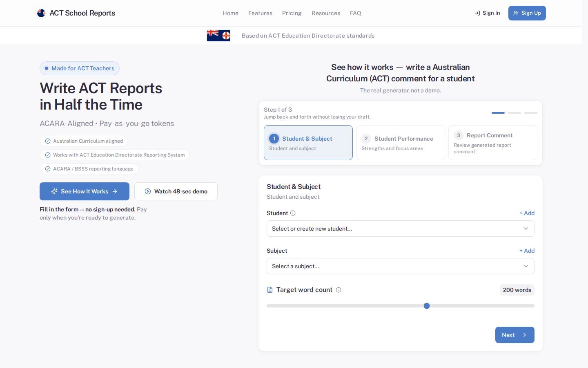Click the document icon beside Target word count

click(270, 290)
